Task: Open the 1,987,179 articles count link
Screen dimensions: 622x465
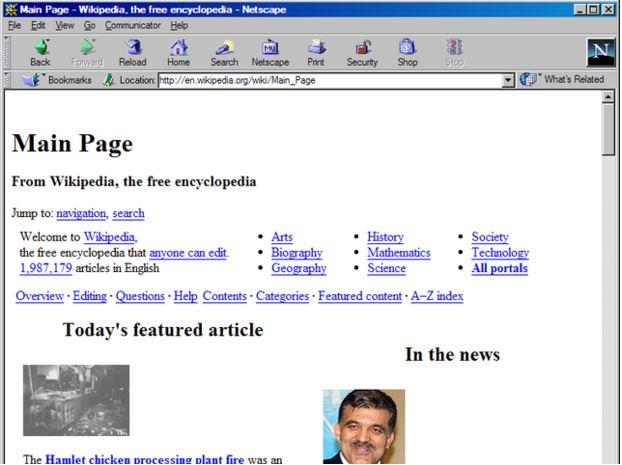Action: [46, 268]
